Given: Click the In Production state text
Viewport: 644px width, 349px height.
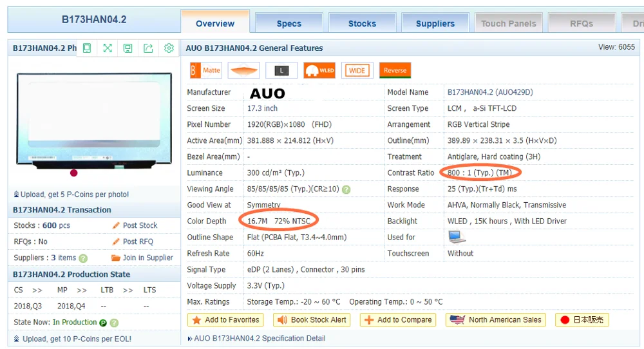Looking at the screenshot, I should click(x=74, y=323).
